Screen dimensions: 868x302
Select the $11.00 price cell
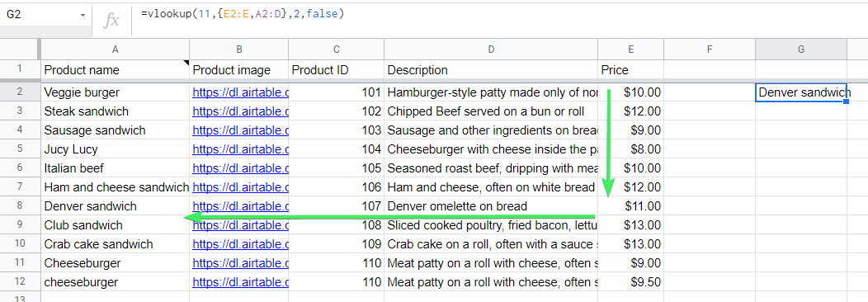pyautogui.click(x=630, y=205)
